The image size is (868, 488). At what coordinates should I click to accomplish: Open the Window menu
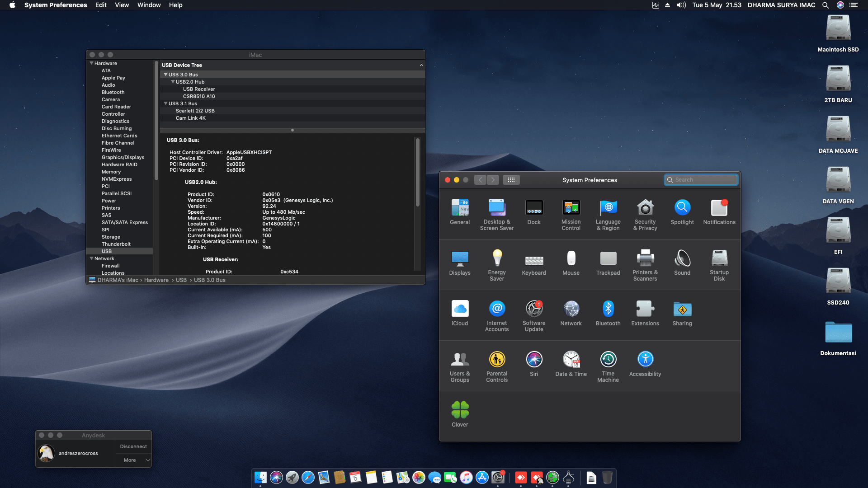(x=149, y=5)
